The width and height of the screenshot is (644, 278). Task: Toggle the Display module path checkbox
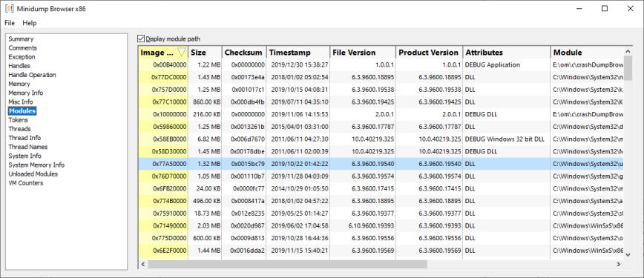(141, 39)
